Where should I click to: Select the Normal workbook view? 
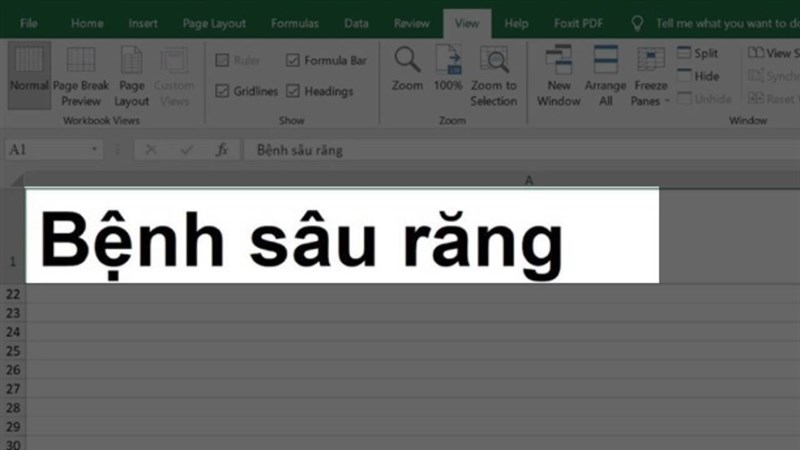(29, 75)
